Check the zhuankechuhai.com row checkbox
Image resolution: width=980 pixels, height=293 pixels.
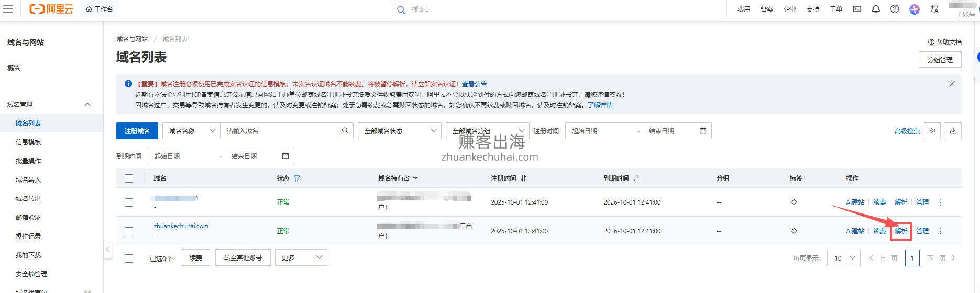129,231
